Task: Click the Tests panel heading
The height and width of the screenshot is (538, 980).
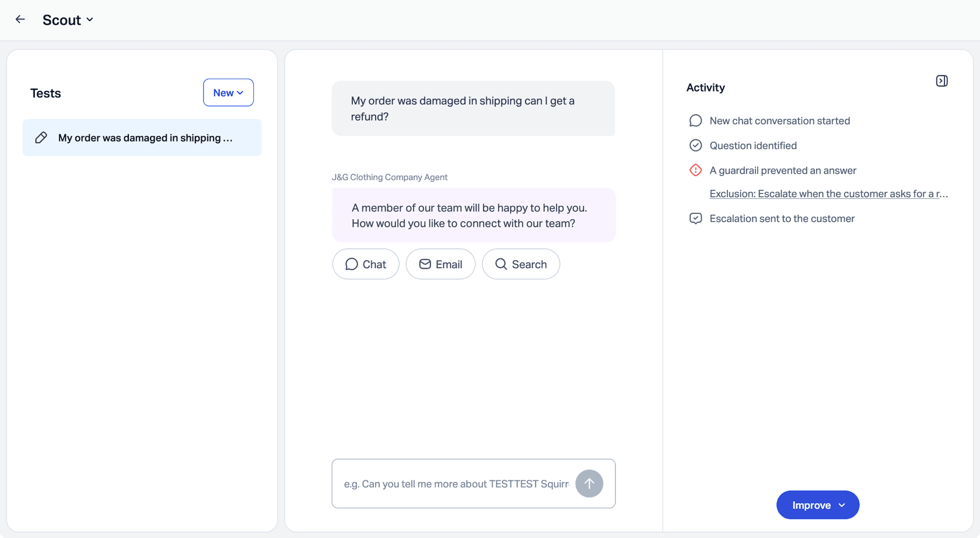Action: [x=45, y=93]
